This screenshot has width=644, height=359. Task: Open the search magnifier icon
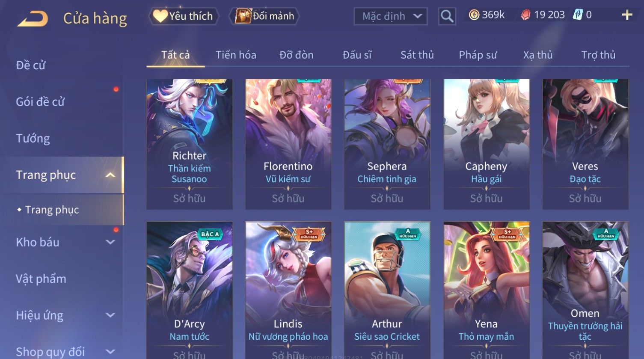coord(447,17)
